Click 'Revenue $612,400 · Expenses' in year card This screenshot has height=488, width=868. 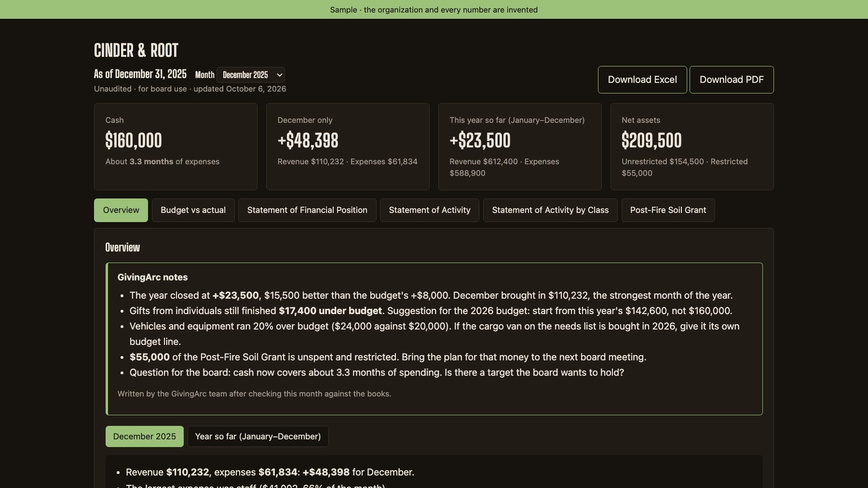pos(504,162)
